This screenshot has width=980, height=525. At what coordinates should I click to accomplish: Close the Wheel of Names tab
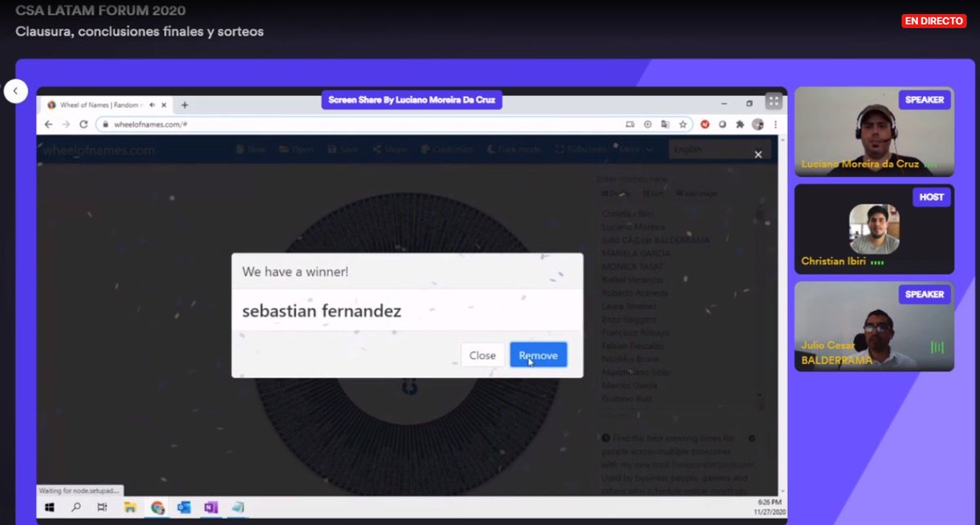pos(164,105)
